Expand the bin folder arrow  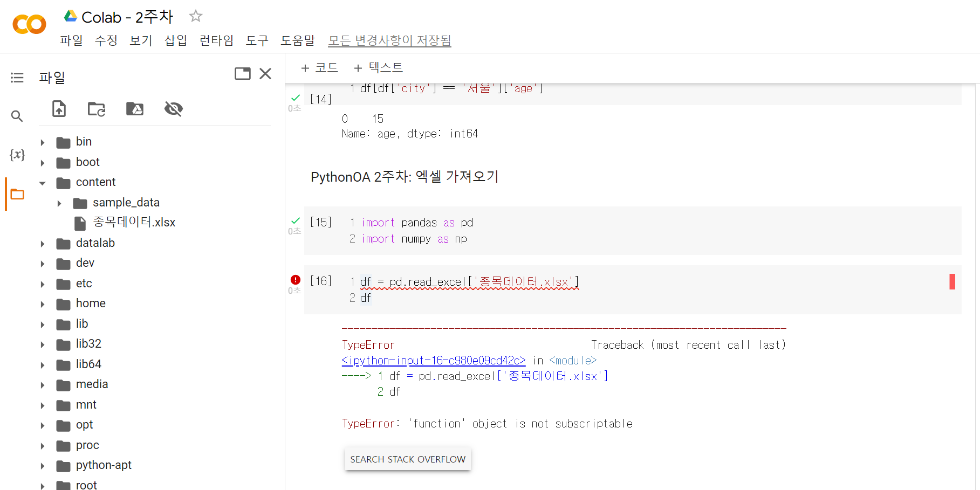(43, 142)
